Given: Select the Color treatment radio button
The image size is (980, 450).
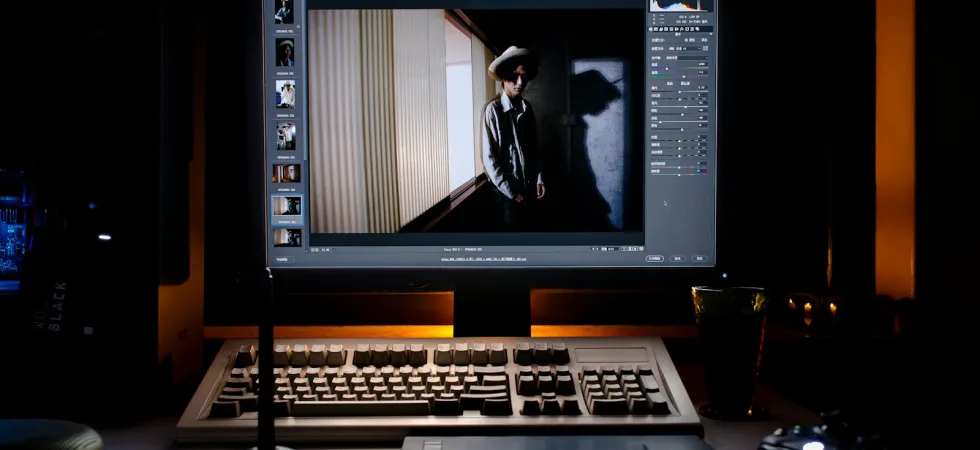Looking at the screenshot, I should coord(686,40).
